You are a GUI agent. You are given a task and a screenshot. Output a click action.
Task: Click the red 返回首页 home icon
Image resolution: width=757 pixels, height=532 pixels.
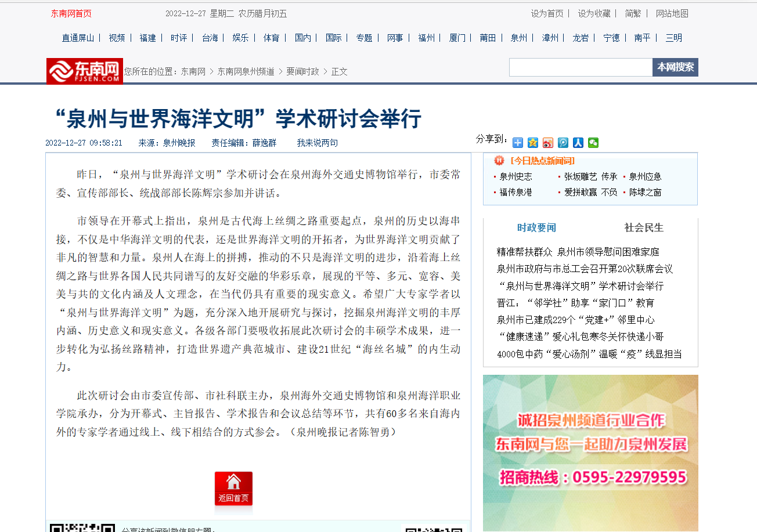[233, 489]
